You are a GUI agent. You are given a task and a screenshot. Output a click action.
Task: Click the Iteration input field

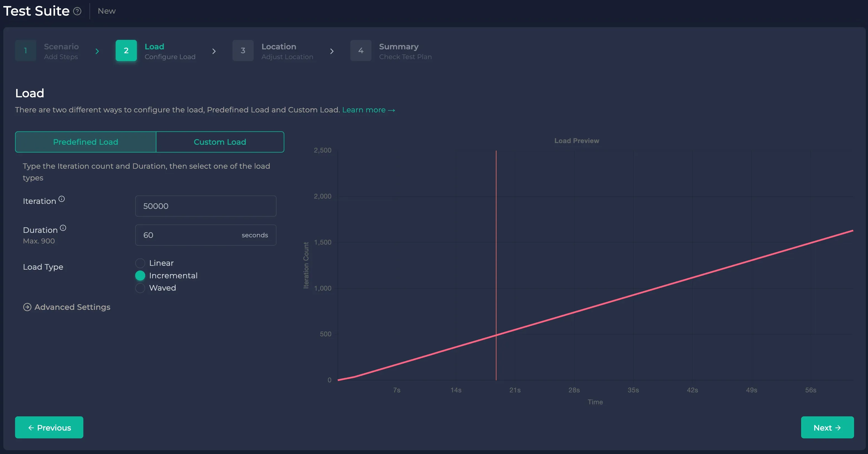click(205, 206)
